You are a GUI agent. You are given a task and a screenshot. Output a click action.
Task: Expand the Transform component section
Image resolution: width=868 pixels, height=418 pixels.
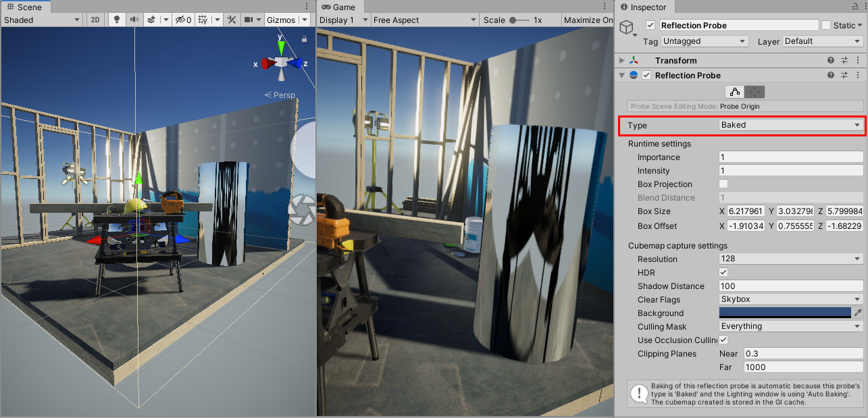[622, 61]
